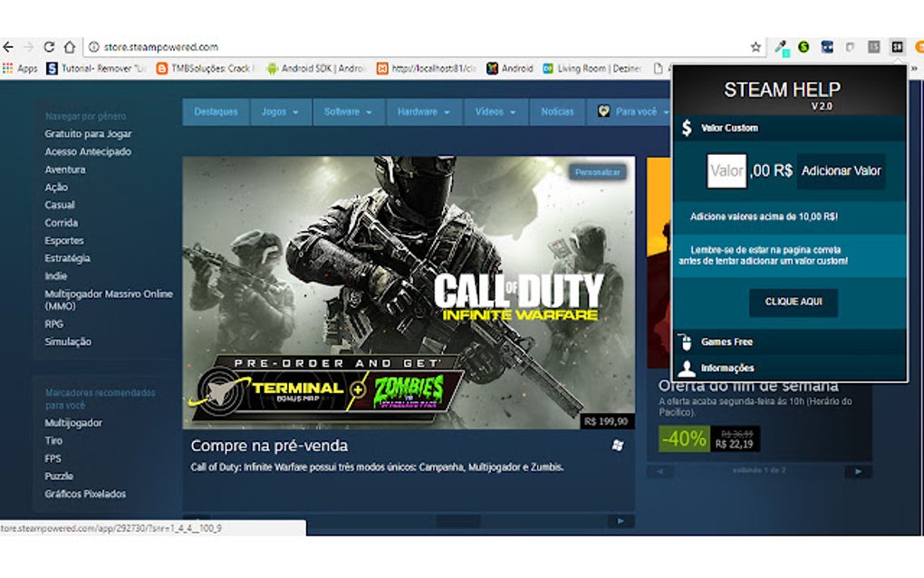Browse the Casual genre
Image resolution: width=924 pixels, height=578 pixels.
click(x=60, y=205)
